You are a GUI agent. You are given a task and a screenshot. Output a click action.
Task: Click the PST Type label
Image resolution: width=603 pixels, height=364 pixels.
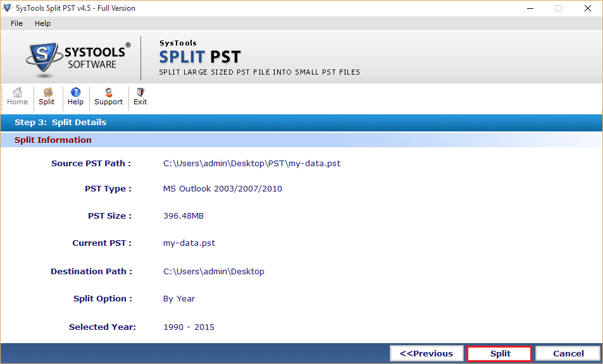pos(108,189)
